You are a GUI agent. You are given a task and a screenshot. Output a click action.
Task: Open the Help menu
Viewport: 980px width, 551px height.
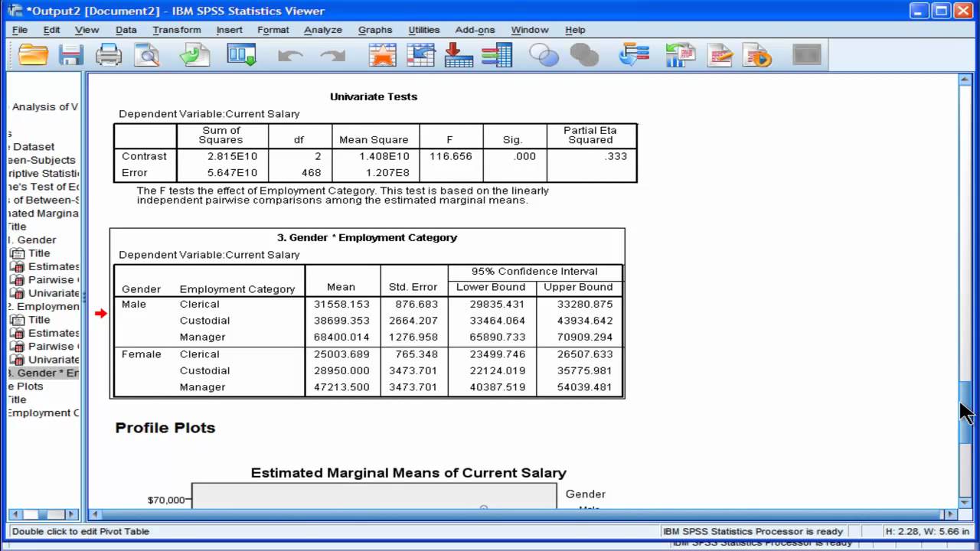[575, 30]
